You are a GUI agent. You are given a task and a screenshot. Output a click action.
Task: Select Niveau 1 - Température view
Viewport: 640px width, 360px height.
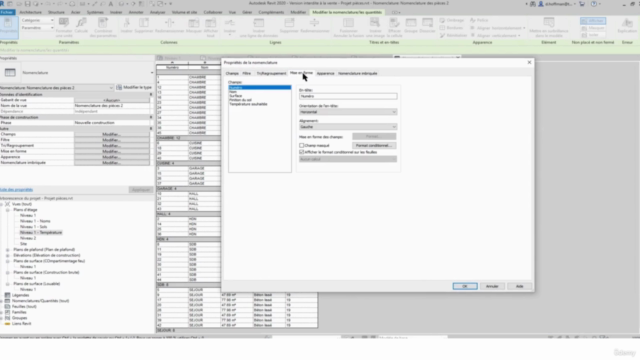41,233
